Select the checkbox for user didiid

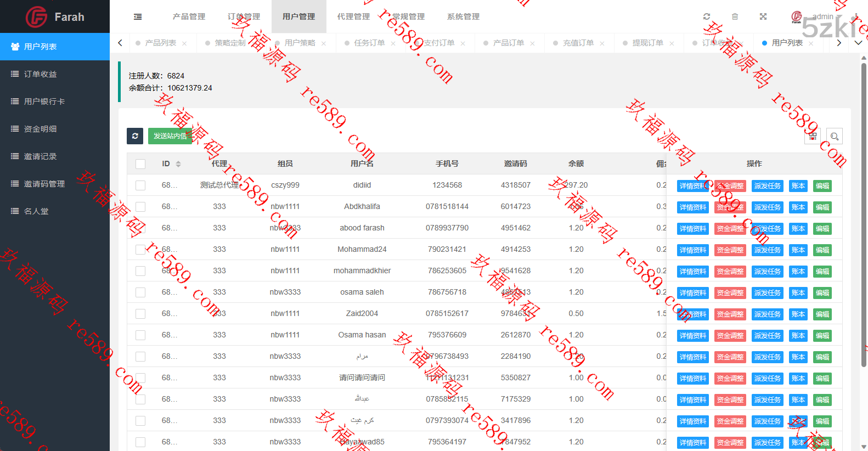coord(140,185)
